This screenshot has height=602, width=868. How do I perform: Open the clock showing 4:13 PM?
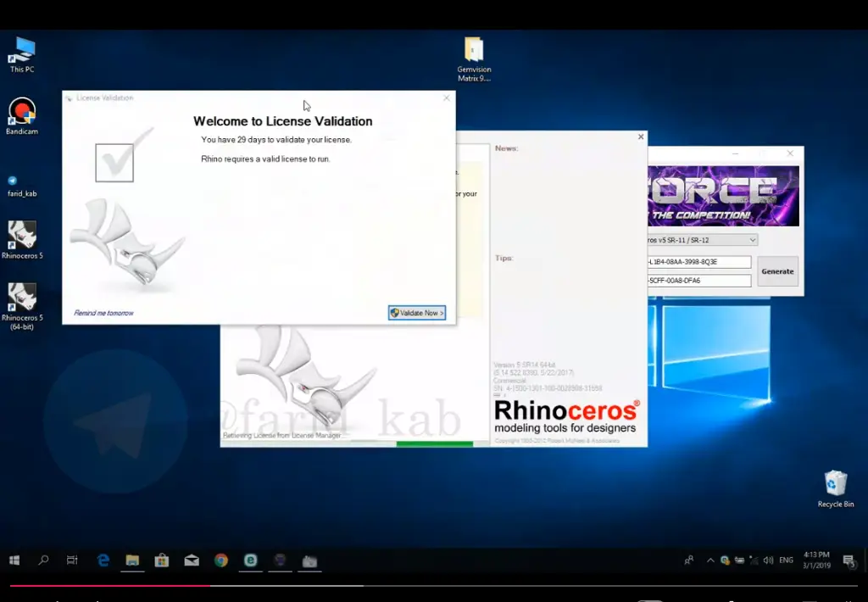click(816, 560)
